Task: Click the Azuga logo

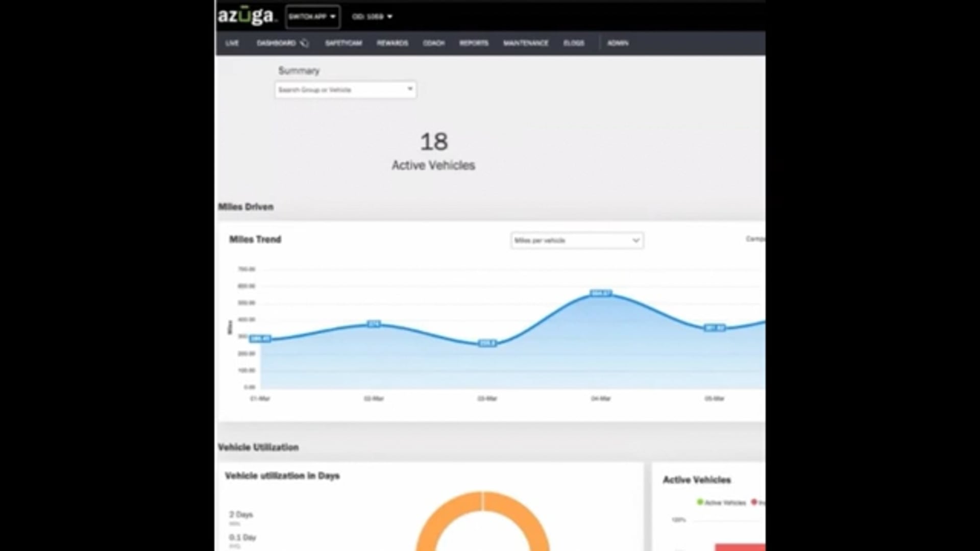Action: 247,15
